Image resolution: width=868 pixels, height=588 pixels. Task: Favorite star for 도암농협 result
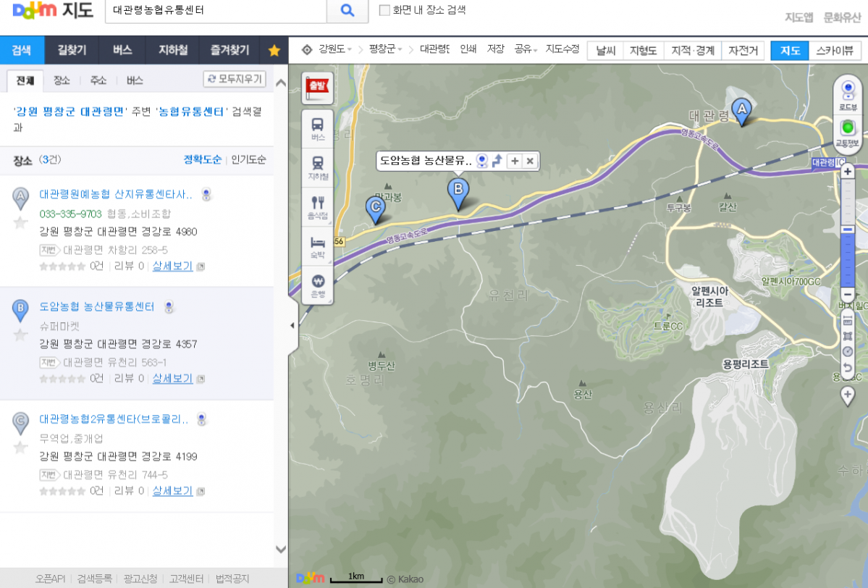pos(20,335)
